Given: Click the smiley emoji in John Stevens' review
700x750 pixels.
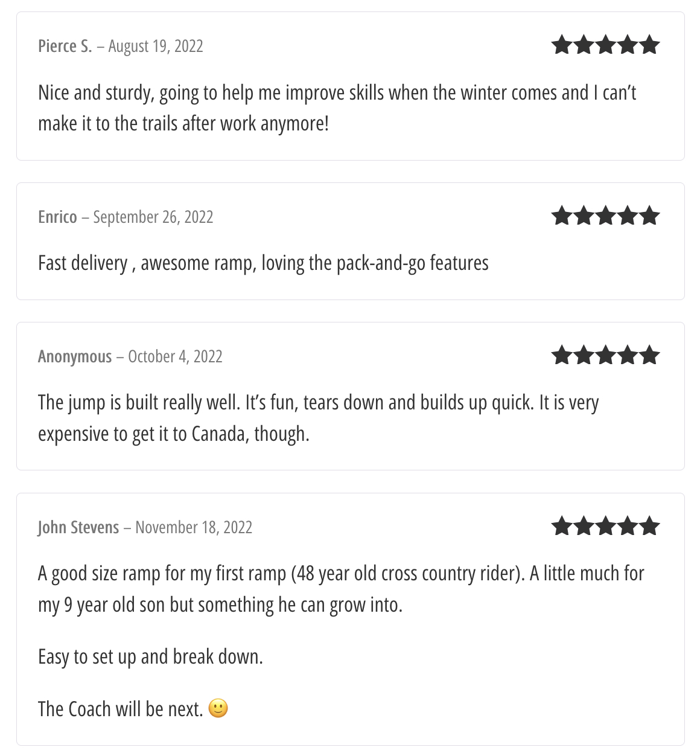Looking at the screenshot, I should pos(218,708).
